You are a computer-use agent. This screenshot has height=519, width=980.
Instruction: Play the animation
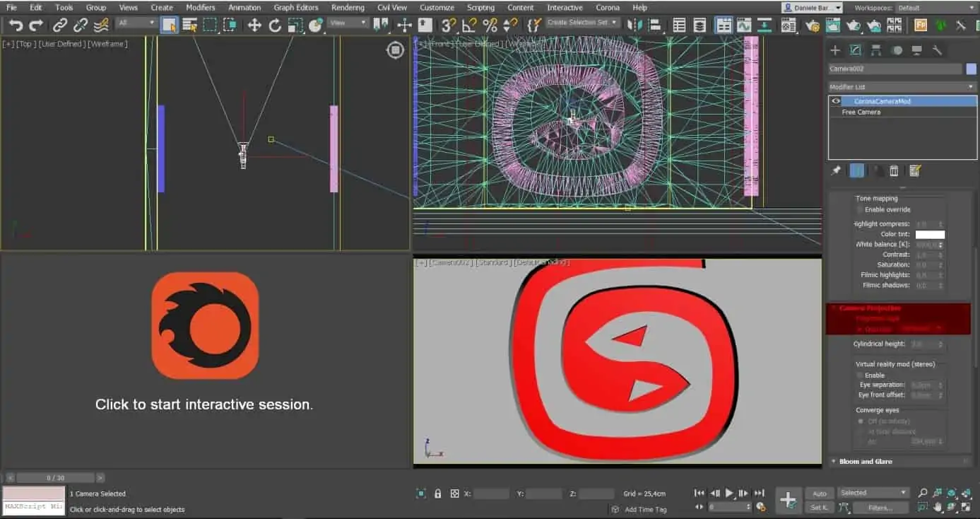[729, 494]
